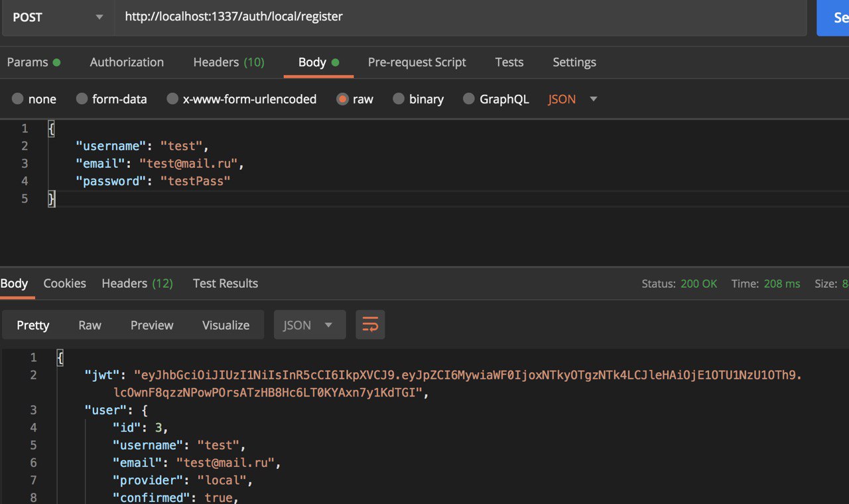Click the response "email": "test@mail.ru" line
This screenshot has height=504, width=849.
click(197, 463)
